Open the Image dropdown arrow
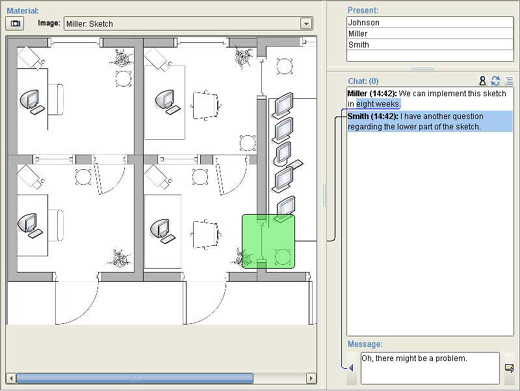 (x=306, y=24)
